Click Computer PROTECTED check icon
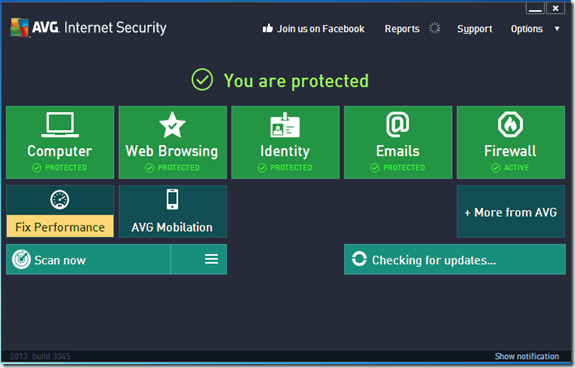The image size is (575, 368). (37, 168)
